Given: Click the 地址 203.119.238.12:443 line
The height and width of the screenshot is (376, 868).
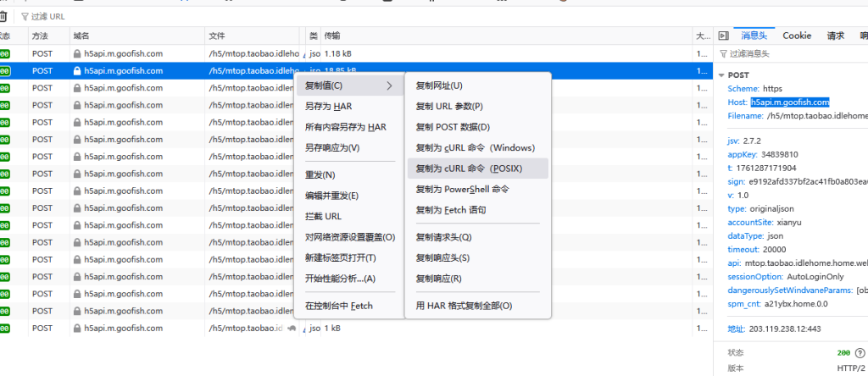Looking at the screenshot, I should [x=774, y=329].
